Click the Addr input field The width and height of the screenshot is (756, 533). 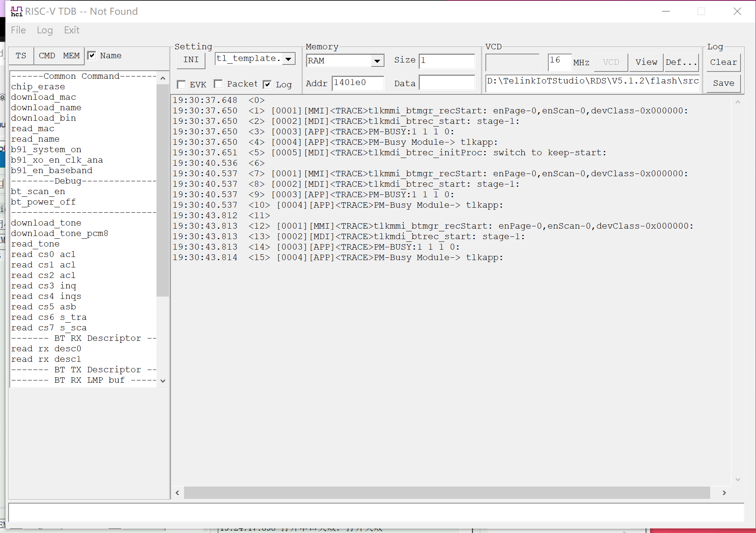coord(358,83)
